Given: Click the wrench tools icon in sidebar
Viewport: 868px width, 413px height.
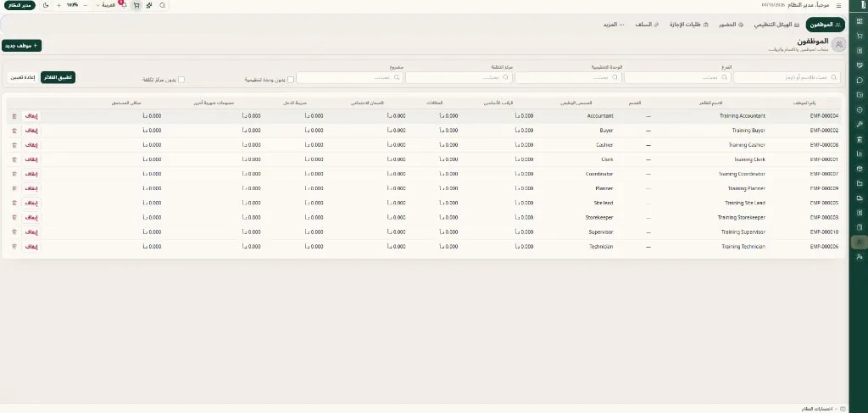Looking at the screenshot, I should click(x=860, y=125).
